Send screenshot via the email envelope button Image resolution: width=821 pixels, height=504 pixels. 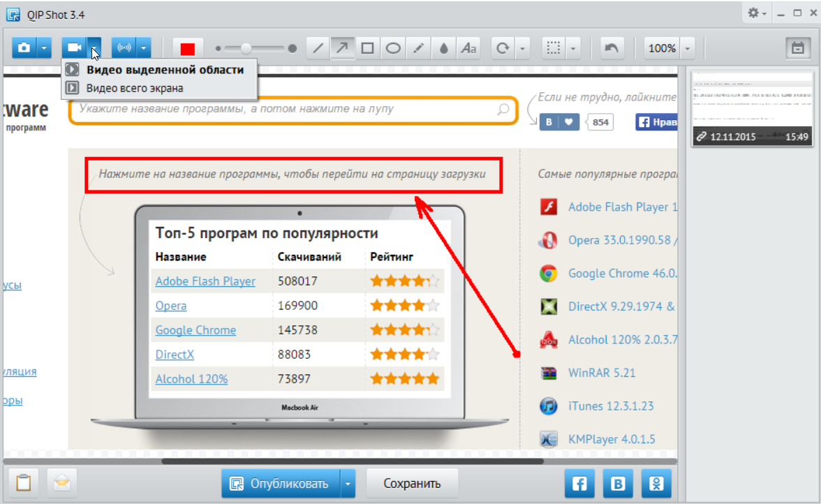click(61, 482)
